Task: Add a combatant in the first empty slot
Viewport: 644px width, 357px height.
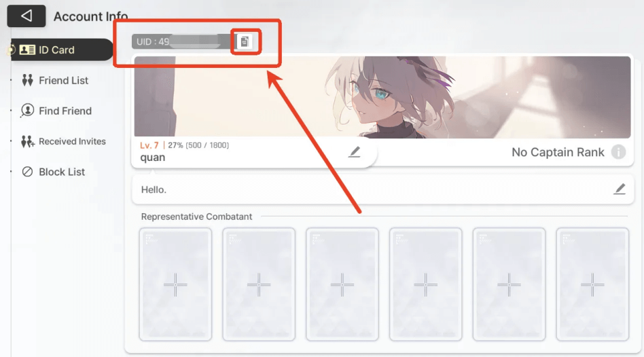Action: tap(175, 284)
